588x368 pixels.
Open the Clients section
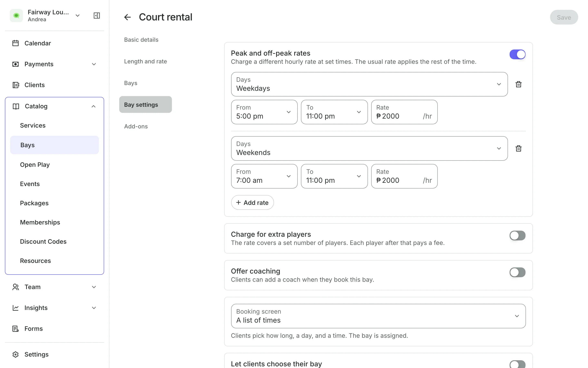[x=55, y=85]
